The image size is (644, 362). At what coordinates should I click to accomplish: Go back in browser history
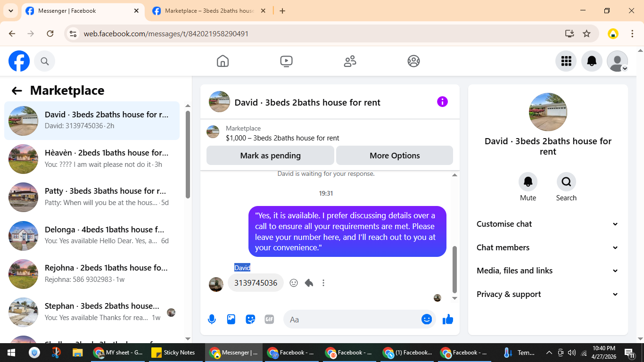(12, 33)
